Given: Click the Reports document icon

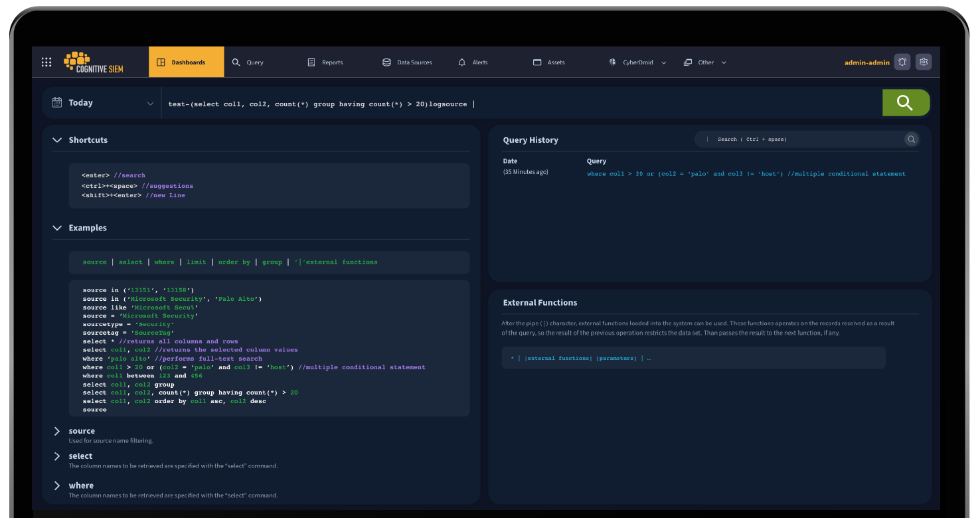Looking at the screenshot, I should coord(309,62).
